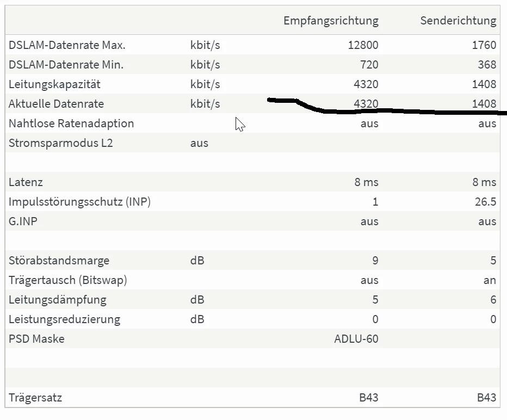Image resolution: width=507 pixels, height=420 pixels.
Task: Click the Bitswap 'an' value
Action: 490,280
